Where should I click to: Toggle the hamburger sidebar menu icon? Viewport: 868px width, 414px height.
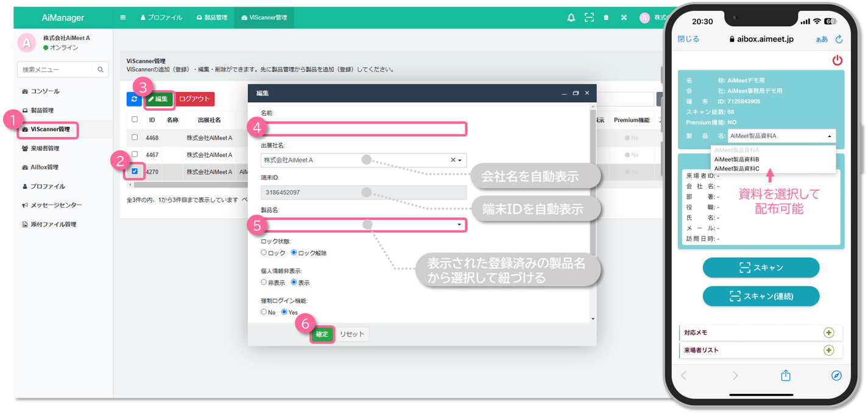(x=123, y=18)
